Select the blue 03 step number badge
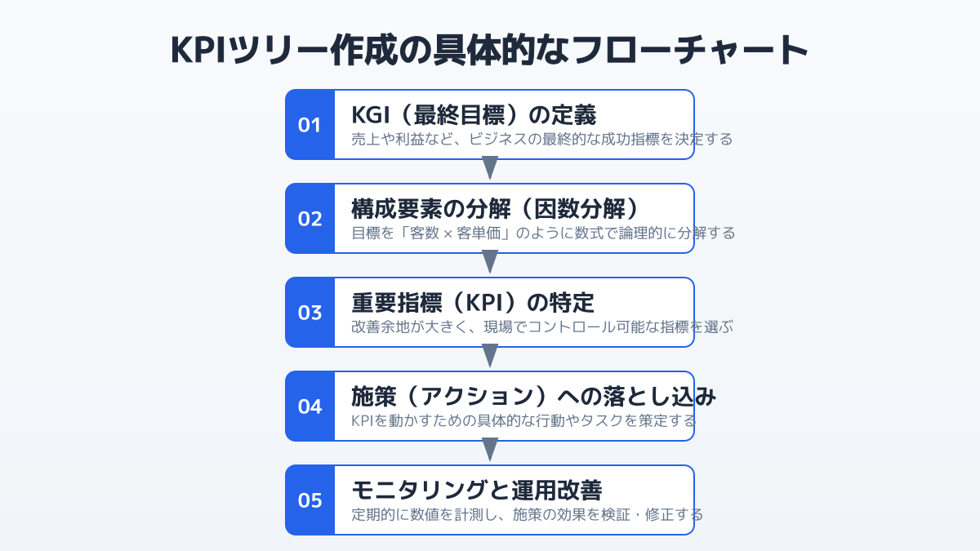This screenshot has width=980, height=551. (310, 313)
